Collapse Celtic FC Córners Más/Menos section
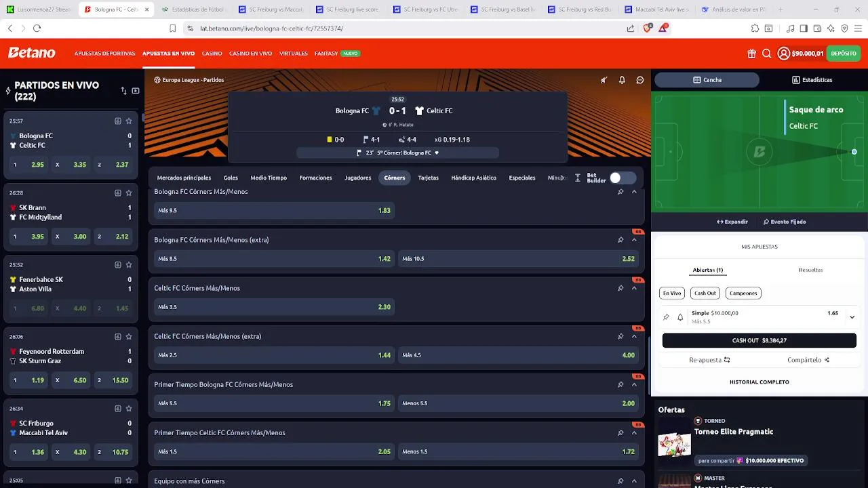Image resolution: width=868 pixels, height=488 pixels. (634, 288)
